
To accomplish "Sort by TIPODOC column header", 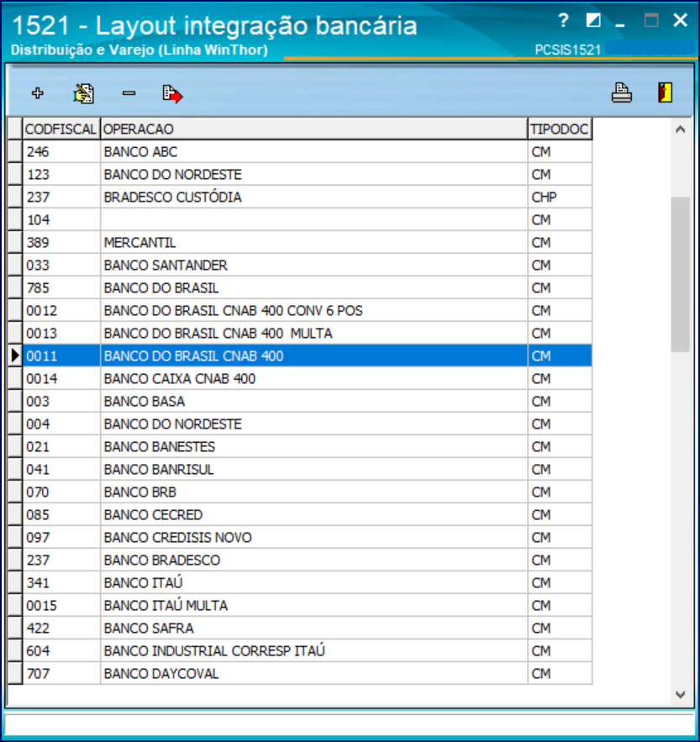I will [560, 129].
